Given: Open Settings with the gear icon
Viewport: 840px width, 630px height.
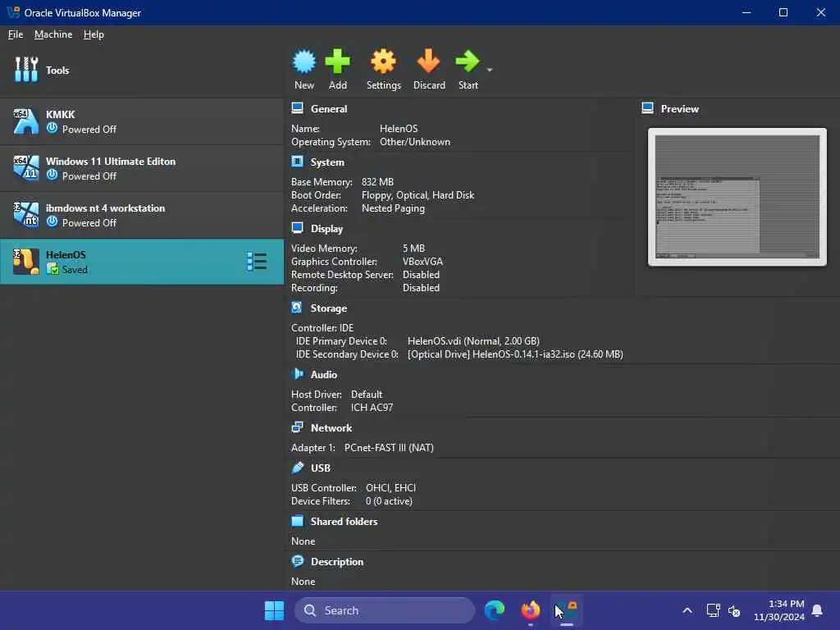Looking at the screenshot, I should pos(384,62).
